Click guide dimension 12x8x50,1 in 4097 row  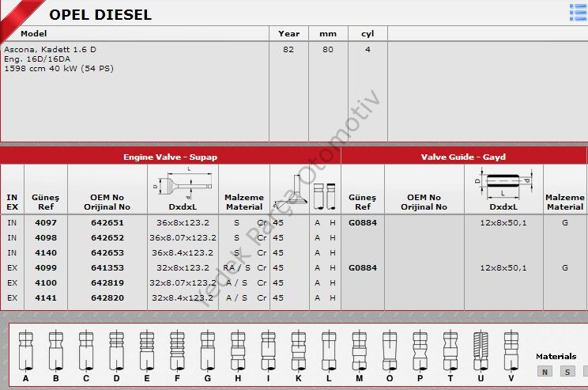[503, 222]
